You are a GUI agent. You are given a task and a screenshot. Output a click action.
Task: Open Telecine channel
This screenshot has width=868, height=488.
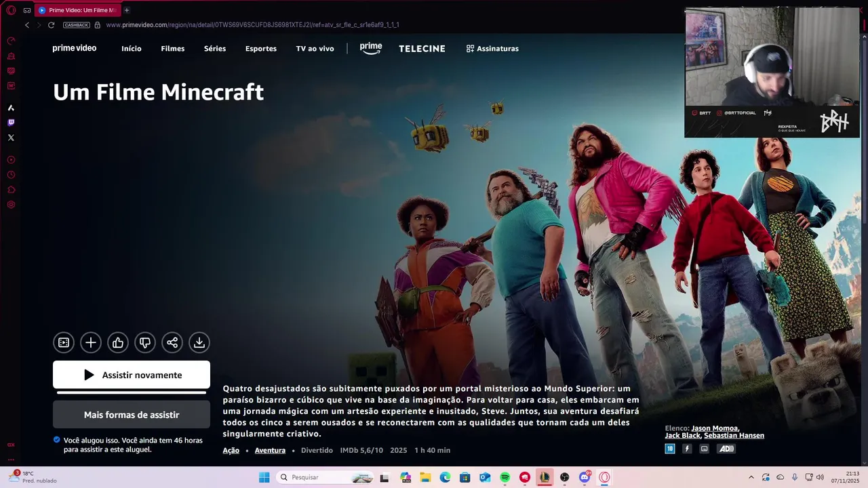[x=422, y=49]
